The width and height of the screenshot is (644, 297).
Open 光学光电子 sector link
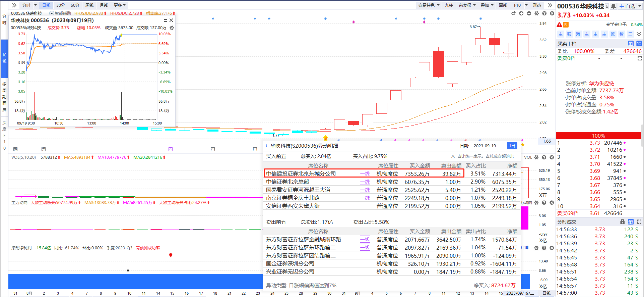(x=617, y=24)
